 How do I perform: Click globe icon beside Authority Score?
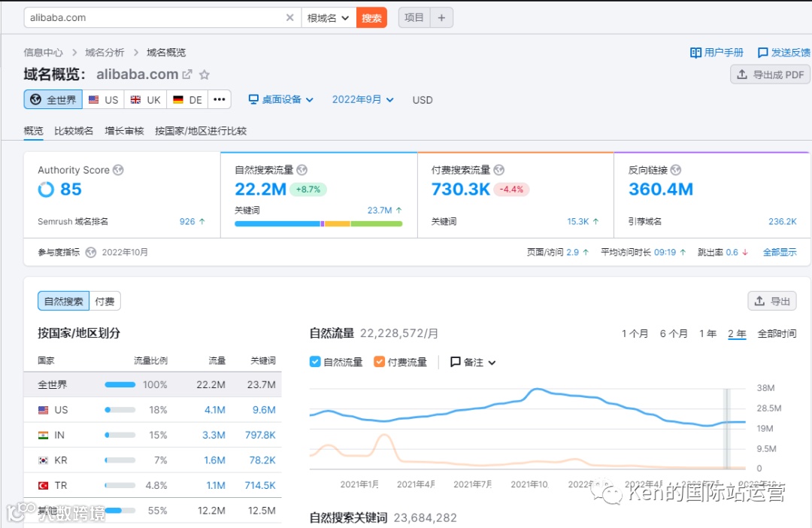(x=119, y=170)
